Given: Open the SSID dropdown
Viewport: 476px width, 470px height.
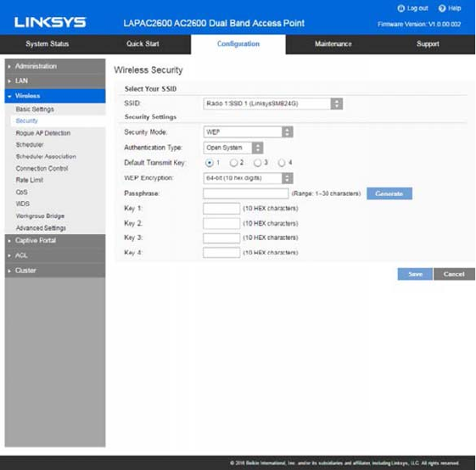Looking at the screenshot, I should [273, 104].
